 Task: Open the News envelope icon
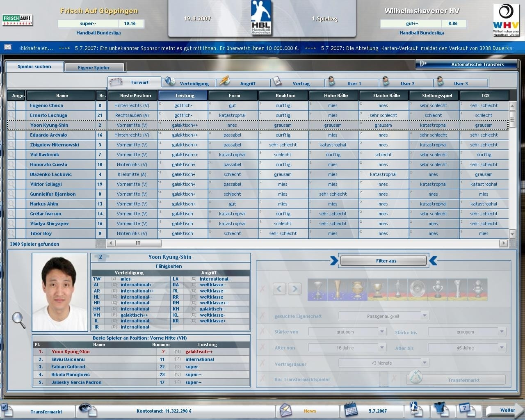point(286,410)
